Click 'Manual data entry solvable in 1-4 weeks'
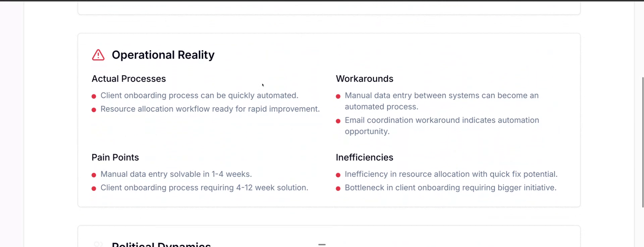The height and width of the screenshot is (247, 644). tap(176, 174)
